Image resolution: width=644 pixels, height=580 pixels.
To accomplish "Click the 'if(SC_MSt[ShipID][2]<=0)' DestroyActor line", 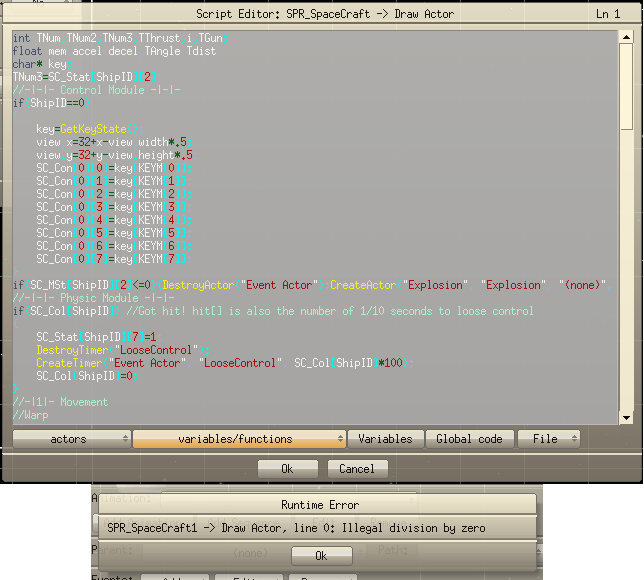I will 313,285.
